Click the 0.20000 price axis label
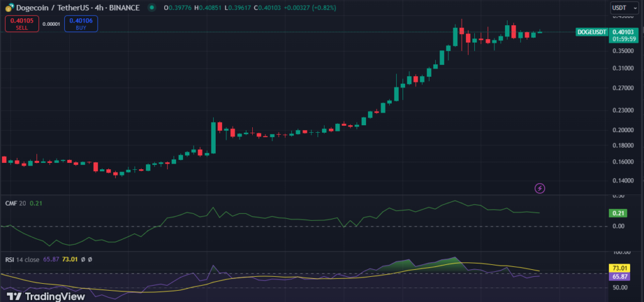 (x=623, y=130)
